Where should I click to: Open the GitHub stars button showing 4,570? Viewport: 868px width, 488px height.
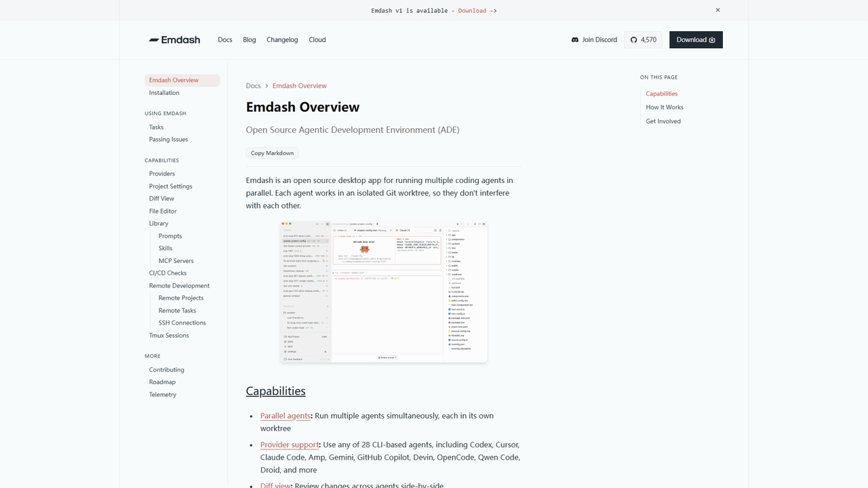pos(644,40)
